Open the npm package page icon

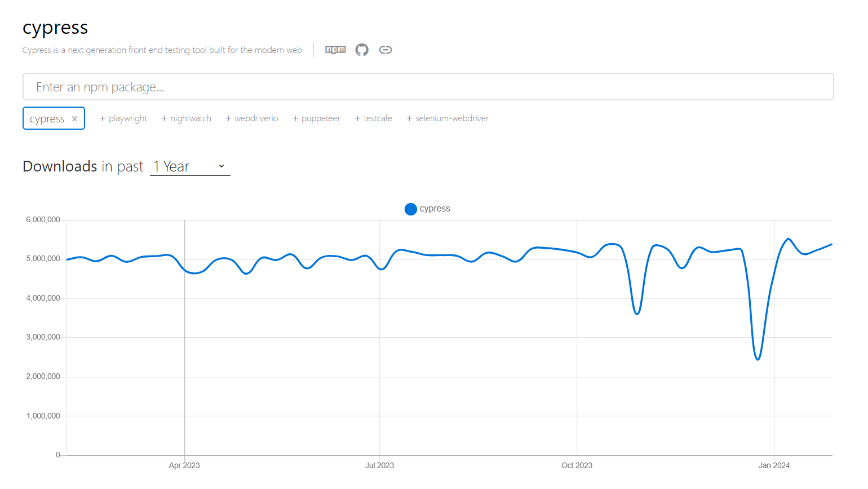[335, 50]
